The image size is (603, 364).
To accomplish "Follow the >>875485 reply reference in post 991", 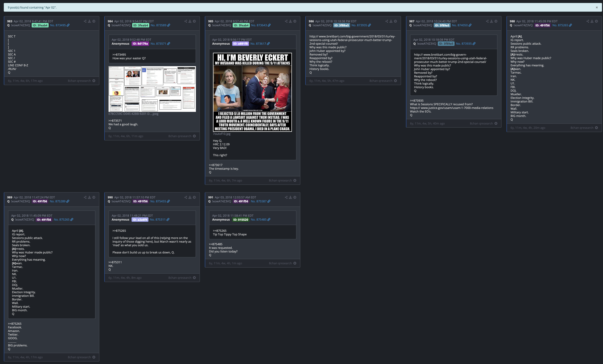I will [216, 244].
